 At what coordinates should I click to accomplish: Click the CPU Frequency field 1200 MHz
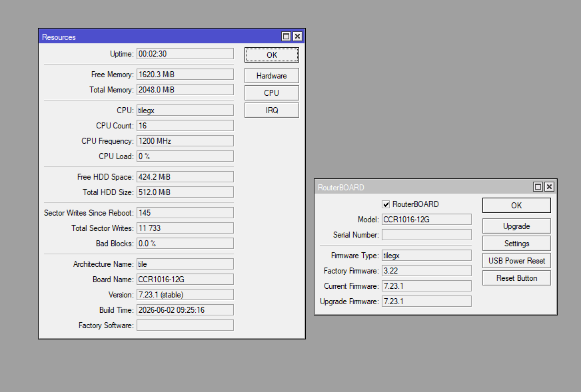click(x=185, y=141)
